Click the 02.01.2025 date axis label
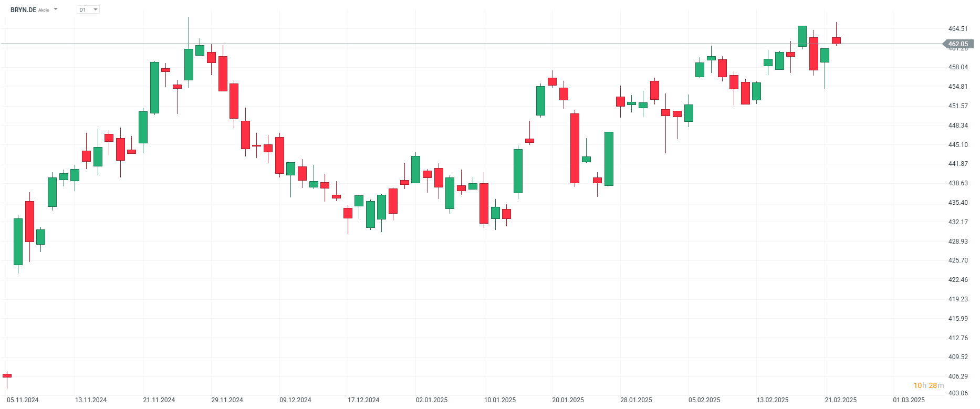The width and height of the screenshot is (980, 409). pyautogui.click(x=432, y=400)
